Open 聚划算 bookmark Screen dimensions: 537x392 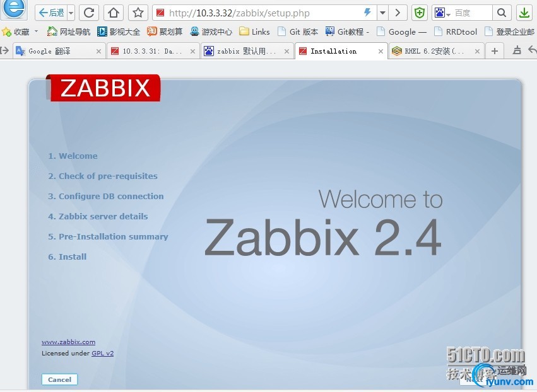point(165,32)
